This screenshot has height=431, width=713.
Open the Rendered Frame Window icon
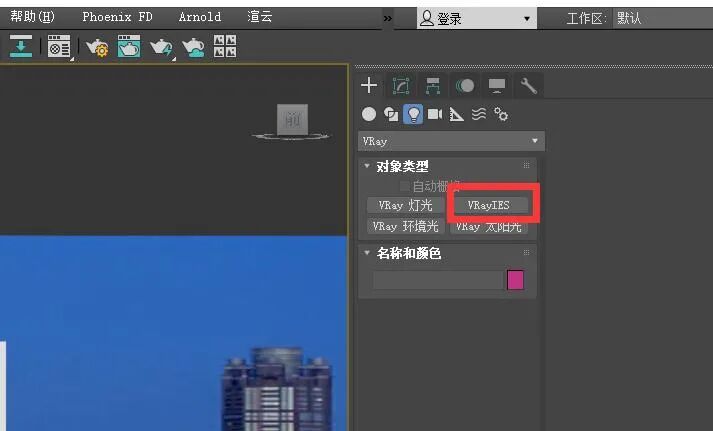pos(129,46)
